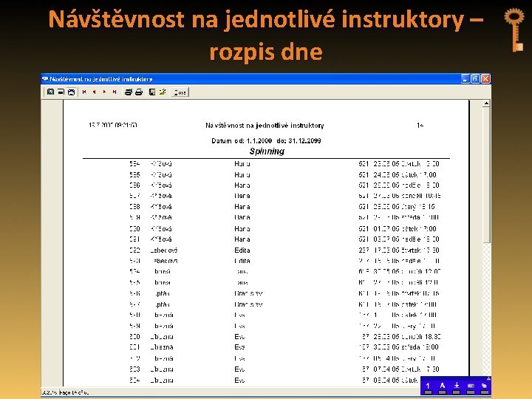Minimize the Návštěvnost preview window
532x399 pixels.
[x=465, y=79]
